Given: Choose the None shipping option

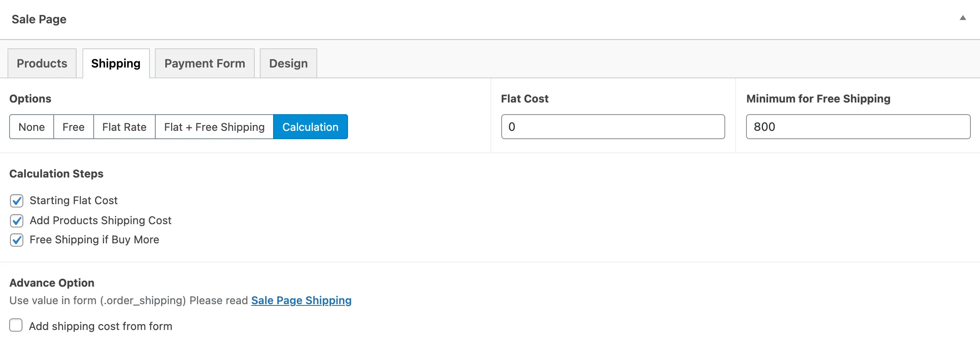Looking at the screenshot, I should 32,127.
